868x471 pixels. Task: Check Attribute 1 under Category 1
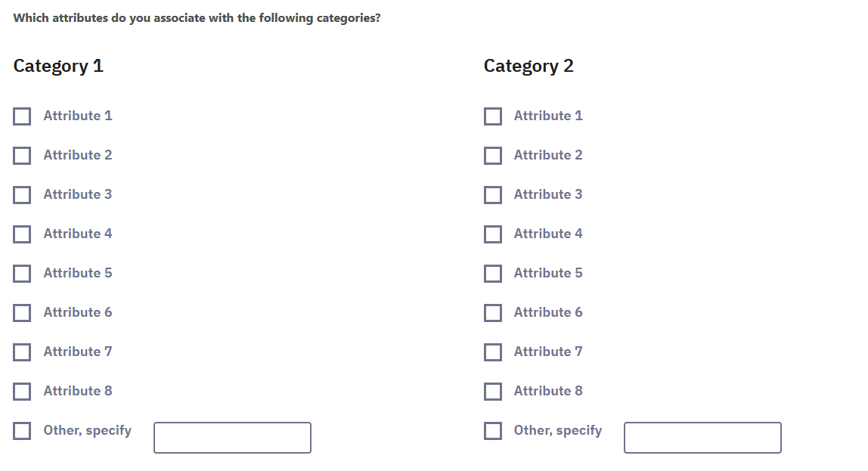point(22,116)
